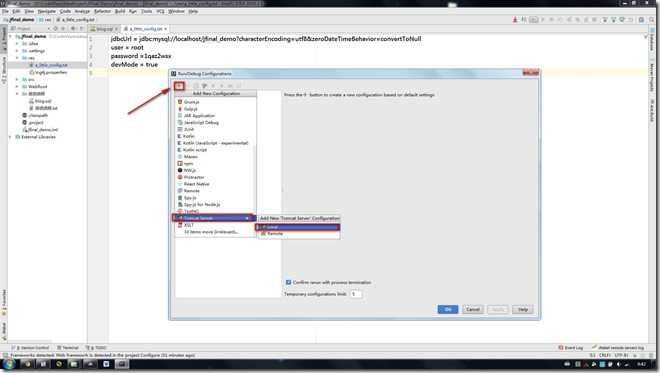Open Tomcat Server submenu
This screenshot has width=660, height=373.
click(x=214, y=218)
